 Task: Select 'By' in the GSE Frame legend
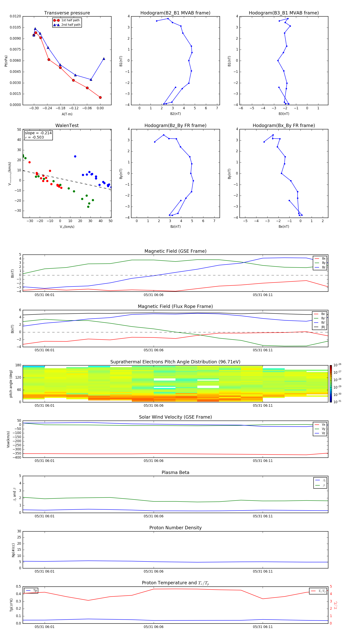point(320,263)
